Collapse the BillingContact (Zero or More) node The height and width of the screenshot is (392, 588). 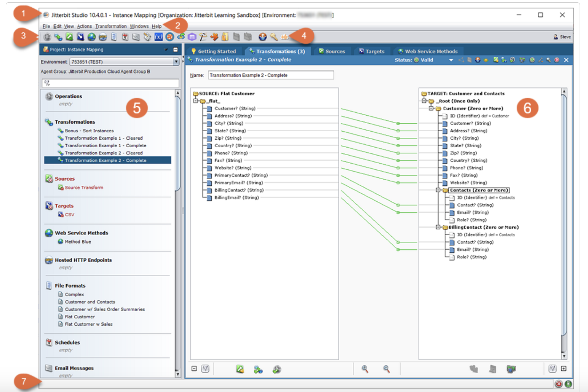coord(438,227)
